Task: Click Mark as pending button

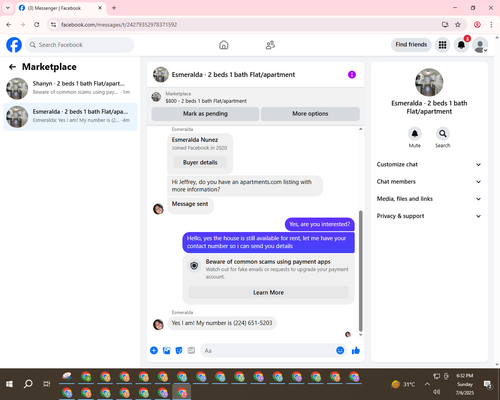Action: (205, 114)
